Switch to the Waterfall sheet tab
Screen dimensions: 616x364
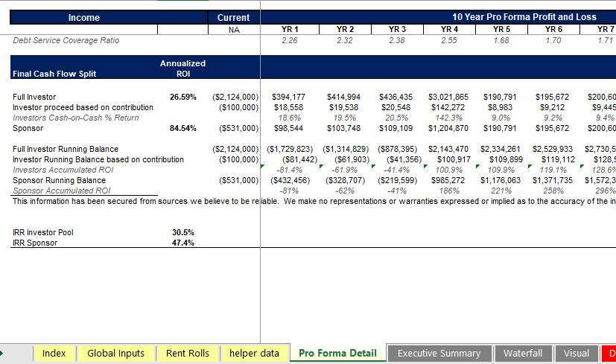click(523, 353)
